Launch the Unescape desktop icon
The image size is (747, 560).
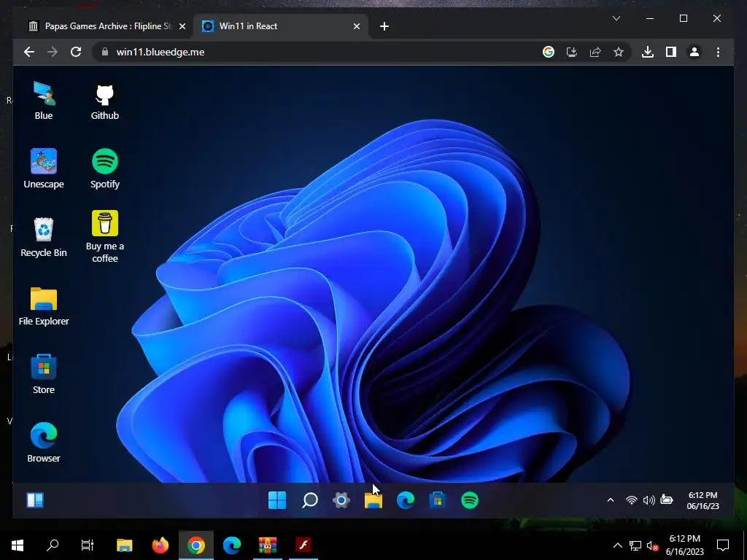click(43, 169)
